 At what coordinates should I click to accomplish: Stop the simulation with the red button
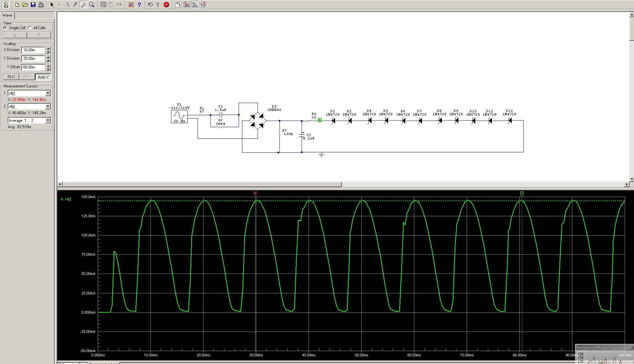(166, 5)
